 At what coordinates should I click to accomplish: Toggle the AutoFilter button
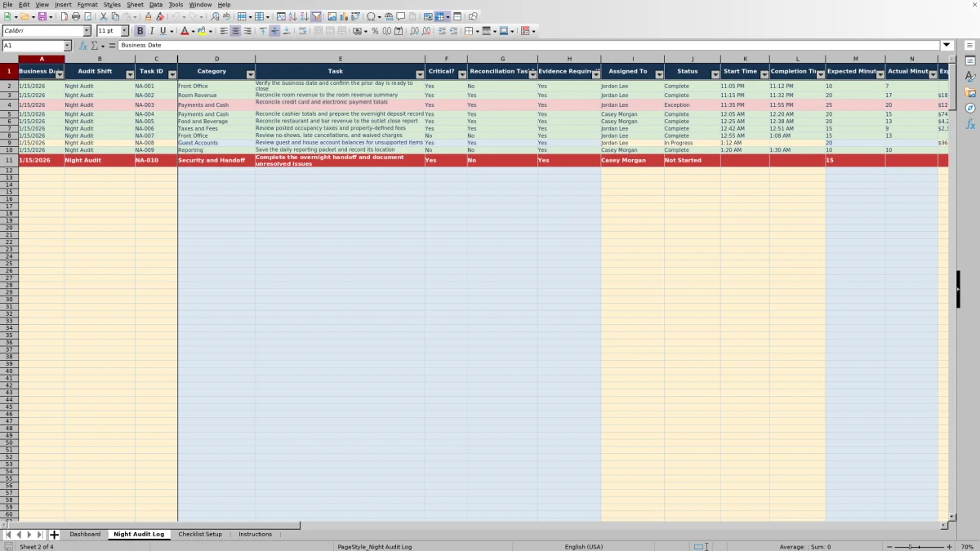point(316,16)
